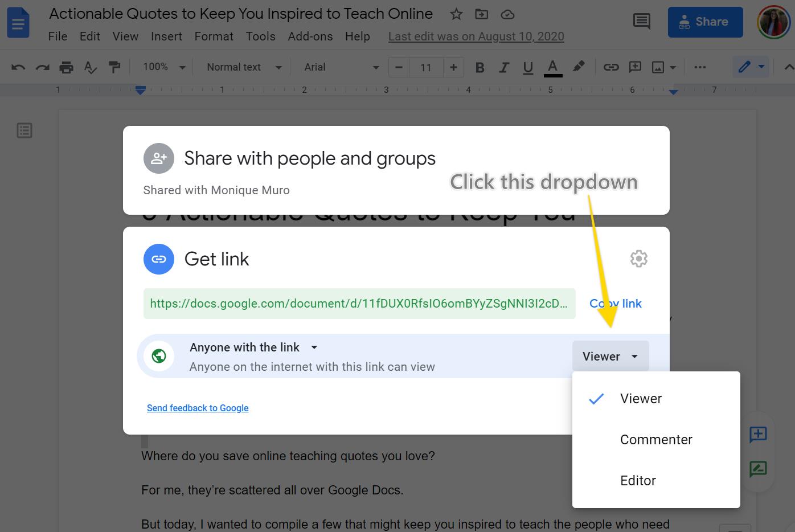Open the last edit history link
The width and height of the screenshot is (795, 532).
click(x=476, y=36)
